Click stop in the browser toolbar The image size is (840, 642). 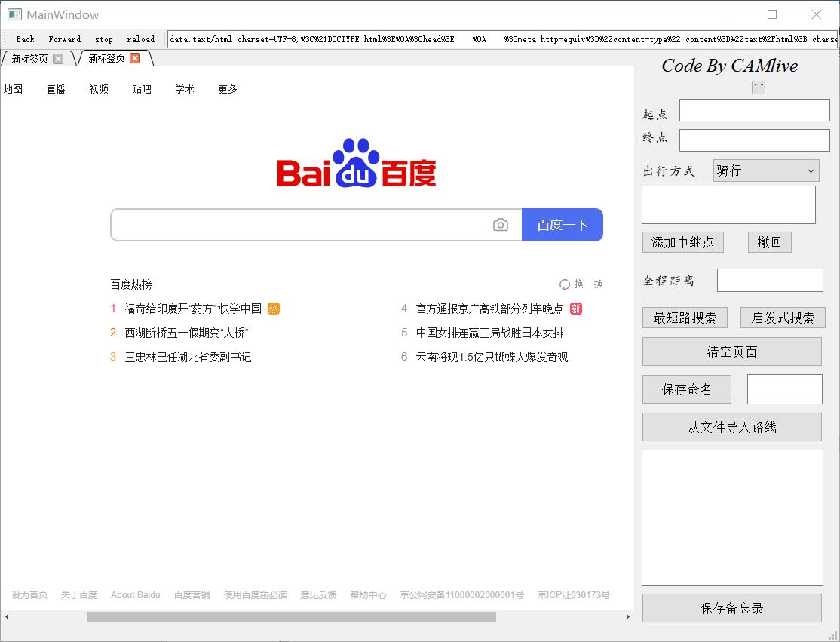(103, 39)
